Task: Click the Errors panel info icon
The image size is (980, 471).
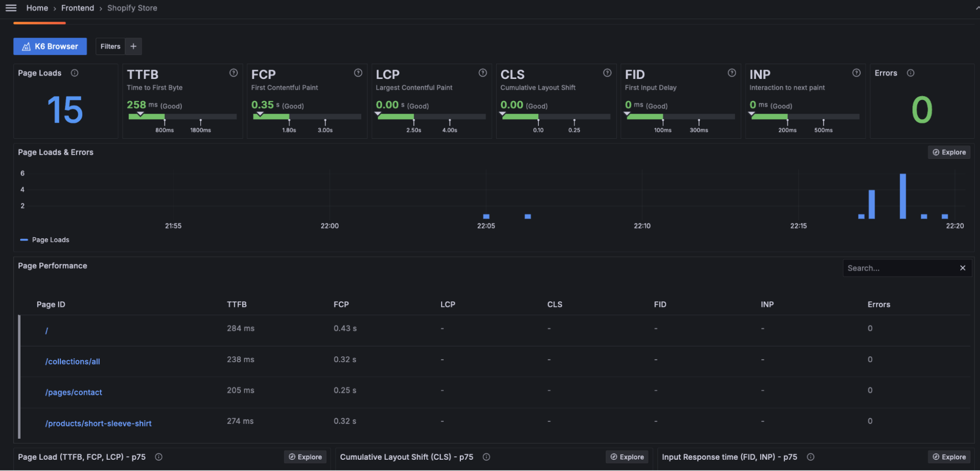Action: click(x=910, y=73)
